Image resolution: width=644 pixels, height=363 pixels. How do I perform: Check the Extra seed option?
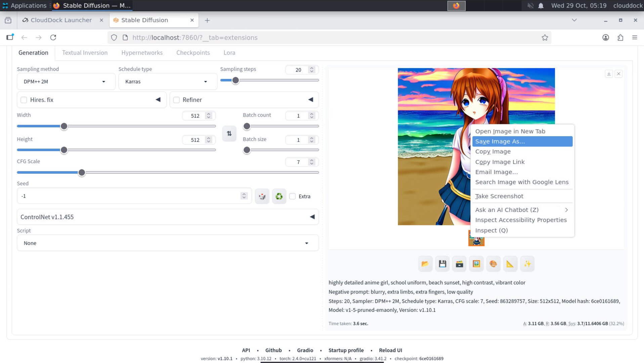pos(293,196)
